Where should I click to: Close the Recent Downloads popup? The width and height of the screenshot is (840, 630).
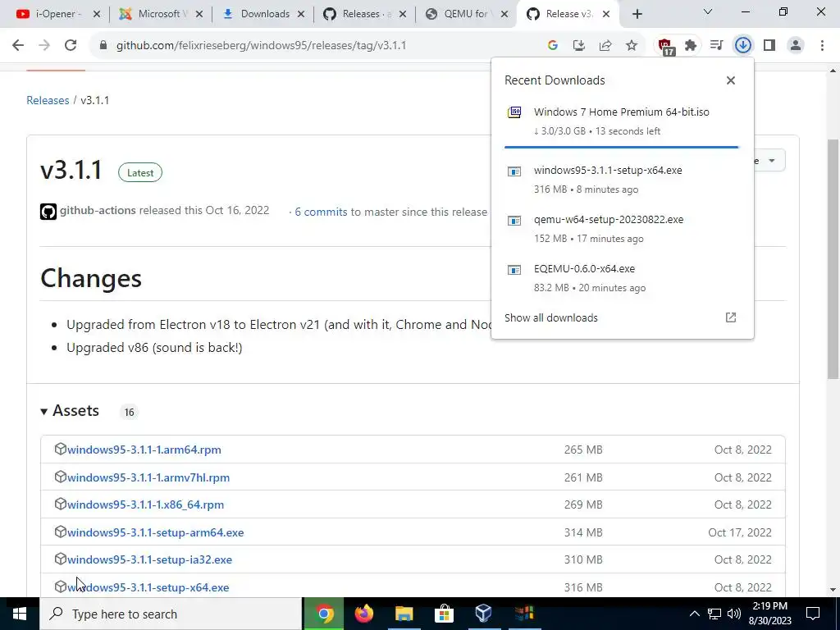[x=731, y=80]
